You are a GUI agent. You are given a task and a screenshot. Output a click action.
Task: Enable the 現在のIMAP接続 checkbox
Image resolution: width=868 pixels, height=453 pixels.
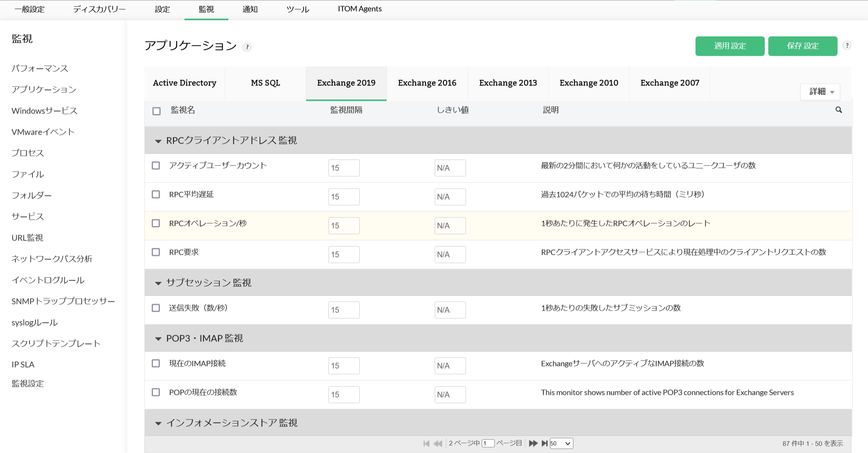156,363
